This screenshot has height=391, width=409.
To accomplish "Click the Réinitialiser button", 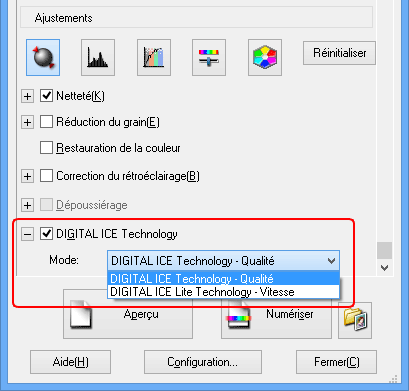I will tap(339, 53).
